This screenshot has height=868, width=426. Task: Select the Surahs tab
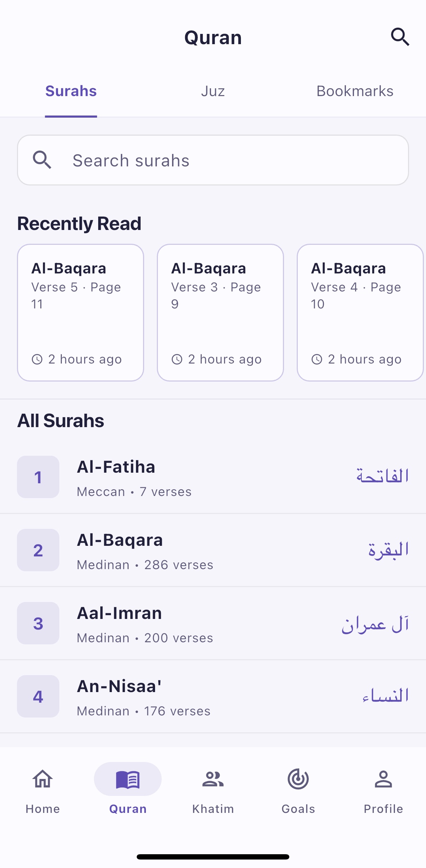tap(71, 91)
